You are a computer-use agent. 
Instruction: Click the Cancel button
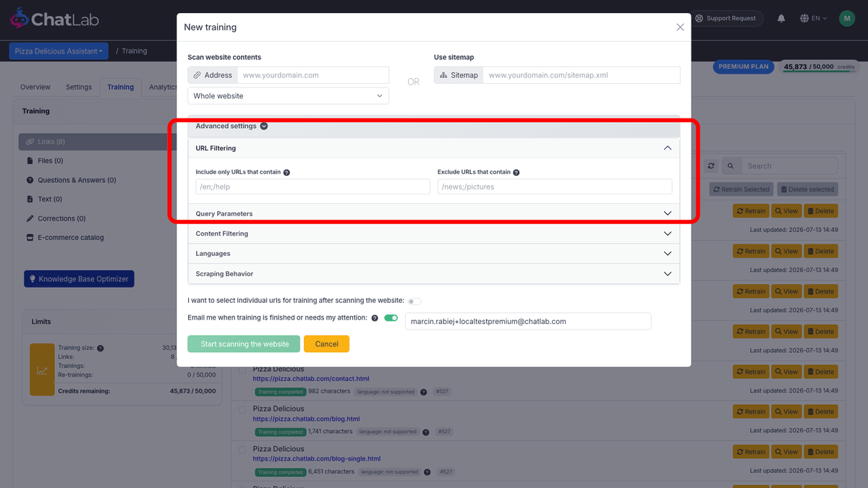tap(326, 344)
